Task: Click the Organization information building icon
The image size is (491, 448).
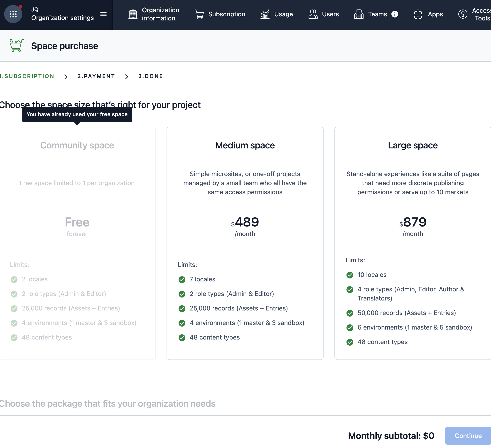Action: click(x=133, y=14)
